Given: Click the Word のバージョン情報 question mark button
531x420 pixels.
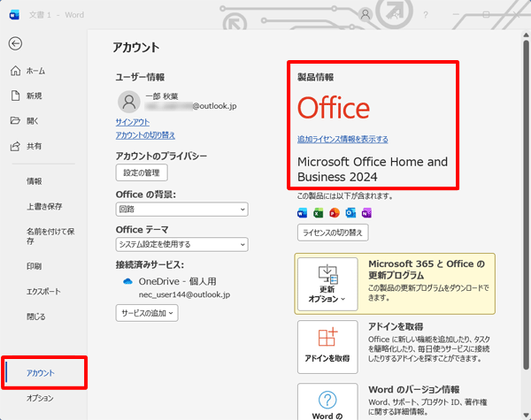Looking at the screenshot, I should pos(327,401).
